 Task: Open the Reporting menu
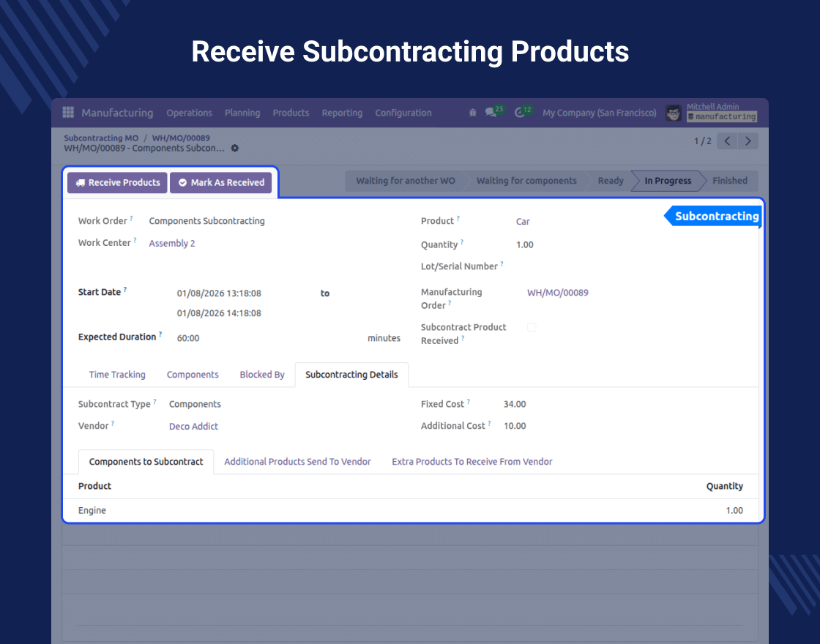click(342, 113)
